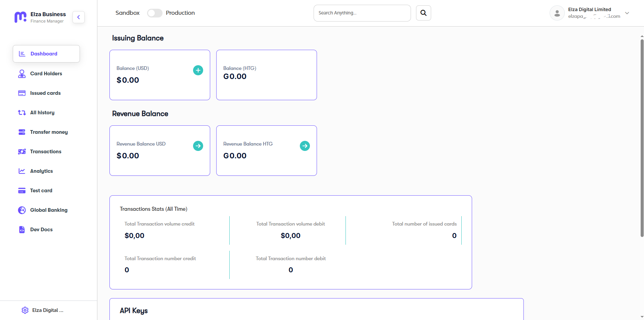Collapse the sidebar with the chevron button

click(x=79, y=17)
